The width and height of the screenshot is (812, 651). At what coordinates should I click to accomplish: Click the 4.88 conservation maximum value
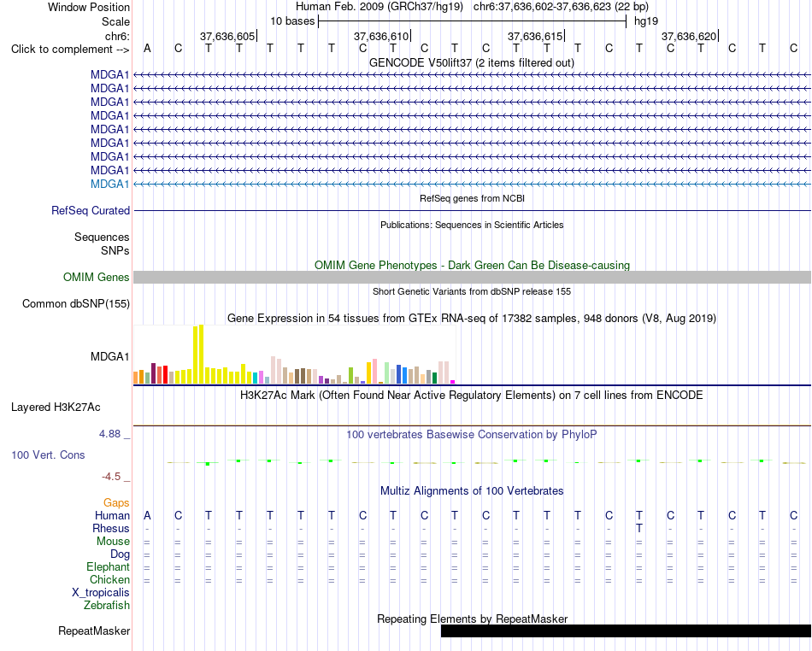pos(109,434)
